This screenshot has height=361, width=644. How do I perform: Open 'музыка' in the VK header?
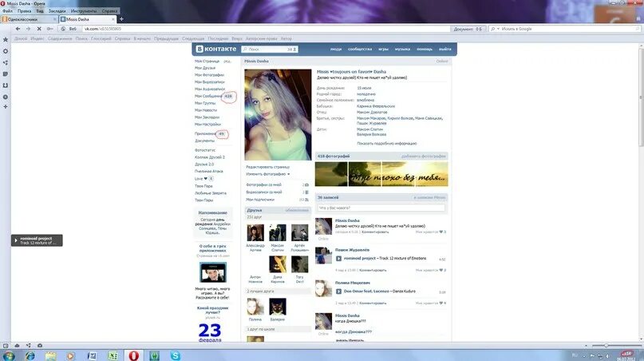[402, 49]
